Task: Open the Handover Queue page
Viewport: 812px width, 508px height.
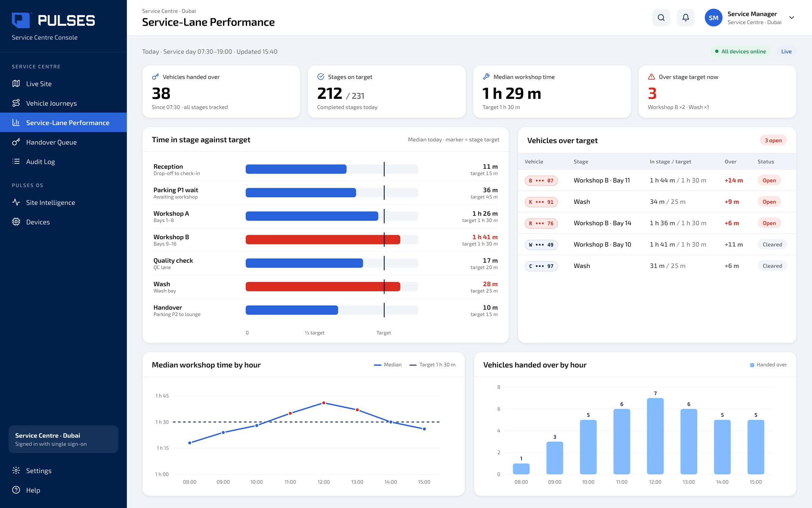Action: [63, 142]
